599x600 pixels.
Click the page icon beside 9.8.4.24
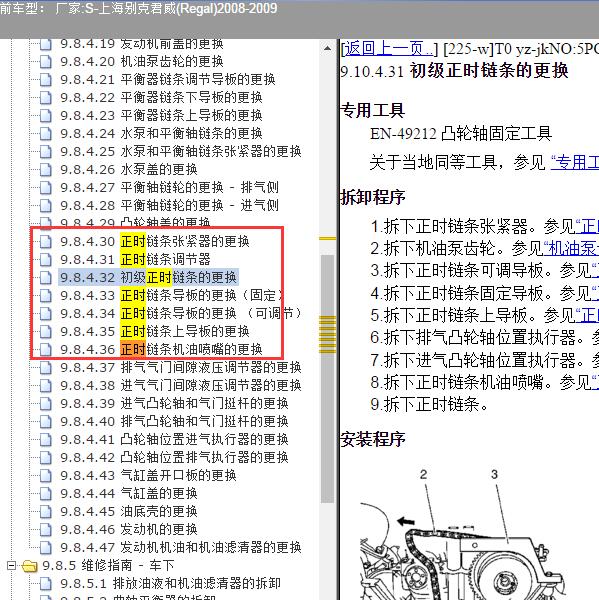(46, 134)
